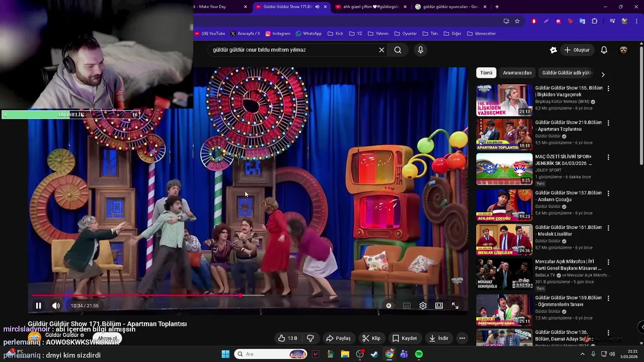Open options for 219. Bölüm video
Viewport: 644px width, 362px height.
(608, 123)
